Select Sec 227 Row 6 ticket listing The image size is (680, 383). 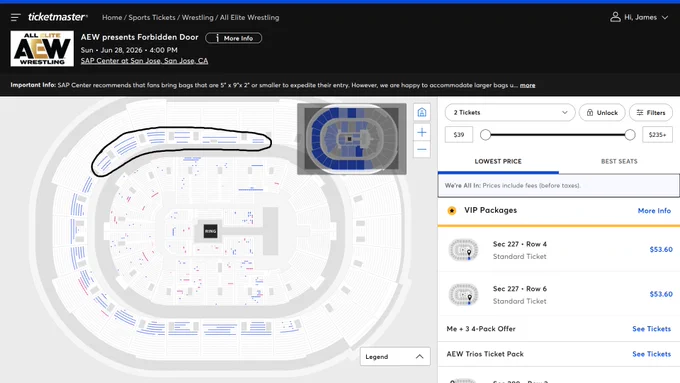(x=559, y=295)
